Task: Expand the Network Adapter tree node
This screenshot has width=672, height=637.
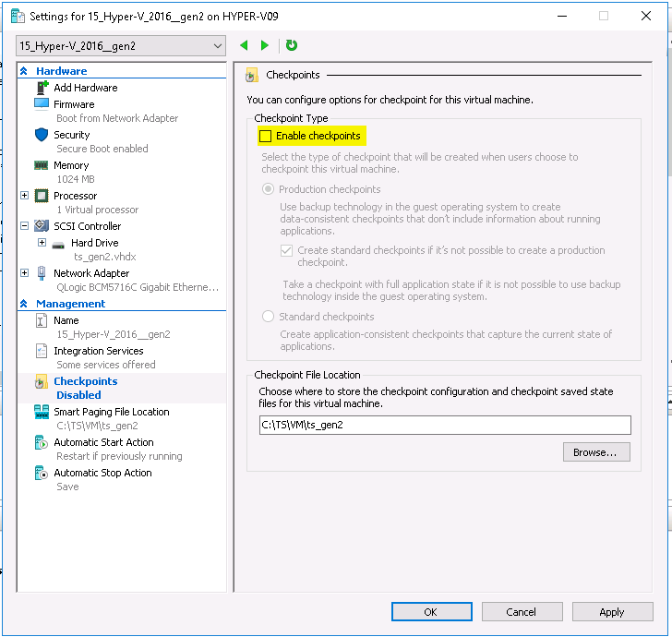Action: click(x=25, y=273)
